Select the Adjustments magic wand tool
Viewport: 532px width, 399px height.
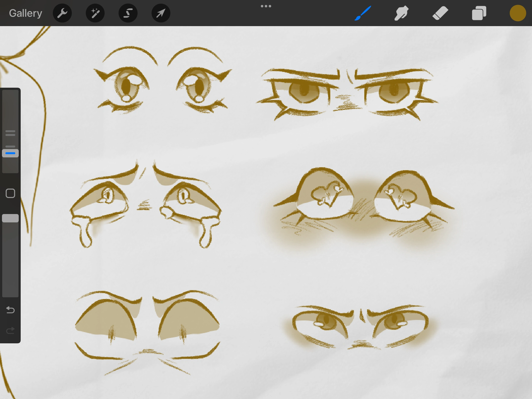[x=95, y=13]
